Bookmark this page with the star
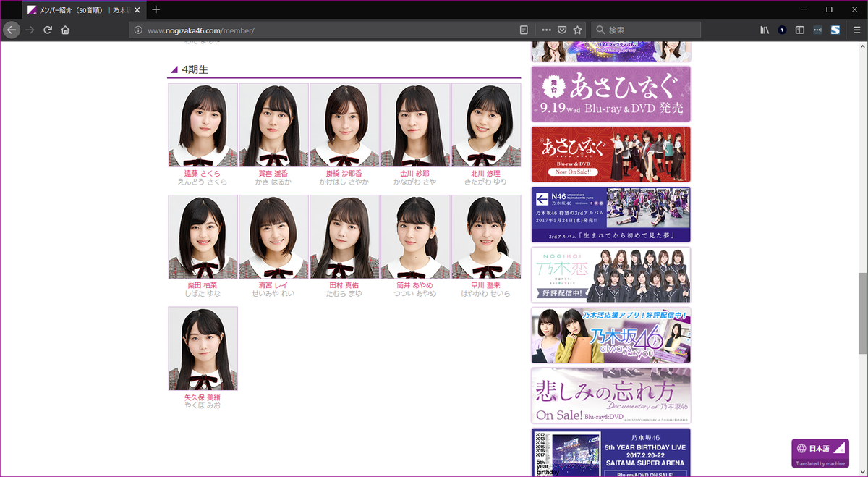 click(577, 30)
